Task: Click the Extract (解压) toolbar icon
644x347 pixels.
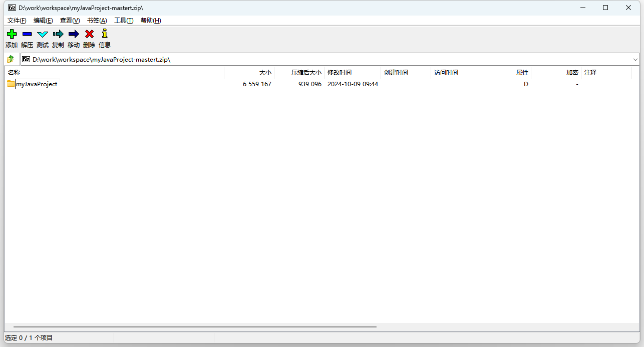Action: (27, 34)
